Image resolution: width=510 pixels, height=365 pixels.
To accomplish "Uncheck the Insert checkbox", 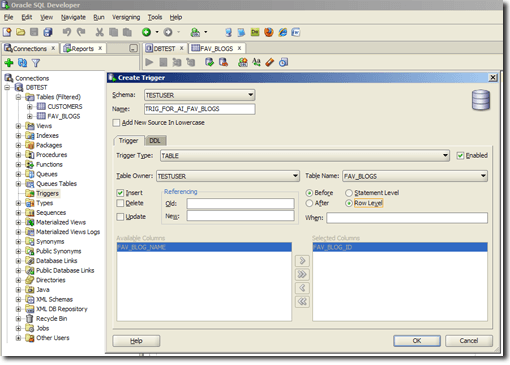I will [120, 193].
